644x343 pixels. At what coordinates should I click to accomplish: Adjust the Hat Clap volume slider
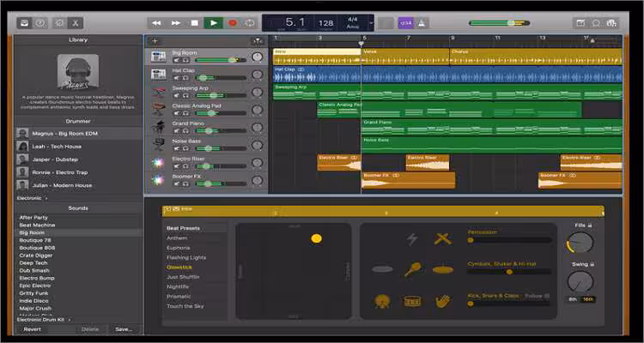pos(221,78)
